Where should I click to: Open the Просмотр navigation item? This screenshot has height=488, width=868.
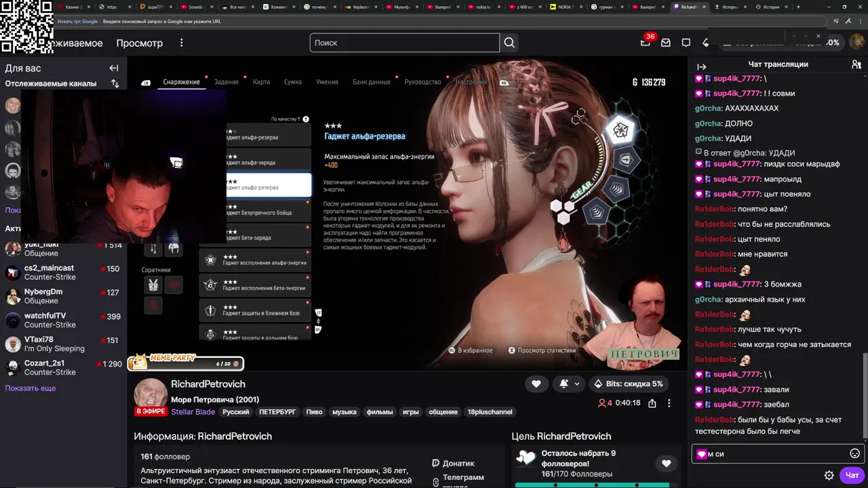[139, 43]
